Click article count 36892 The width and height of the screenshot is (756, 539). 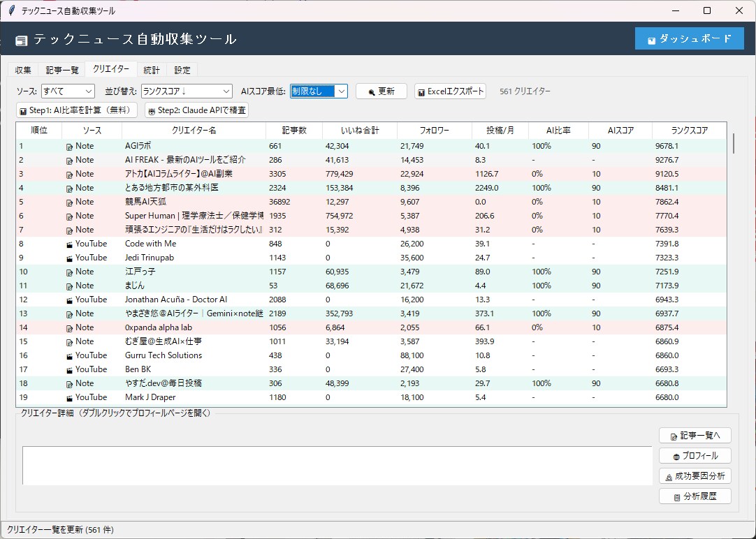pyautogui.click(x=279, y=202)
